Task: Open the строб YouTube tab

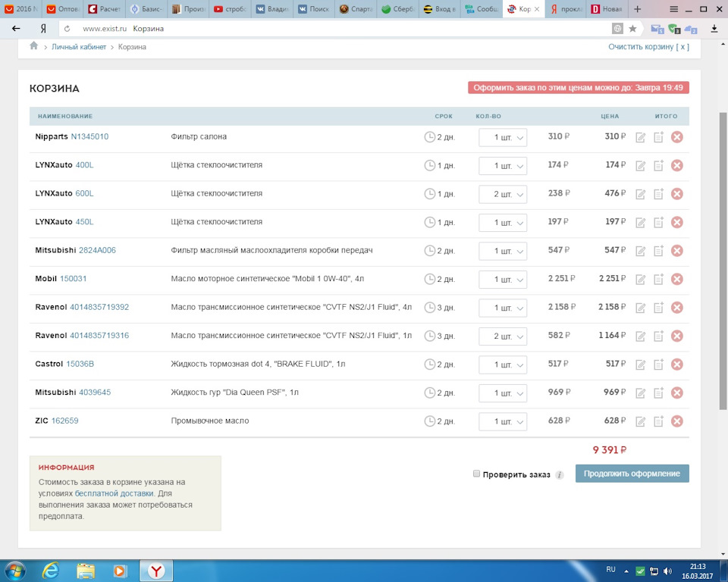Action: (x=231, y=9)
